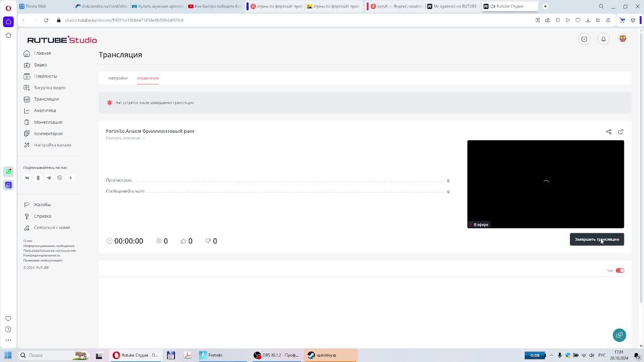The image size is (644, 362).
Task: Open Viber social link icon
Action: [x=59, y=178]
